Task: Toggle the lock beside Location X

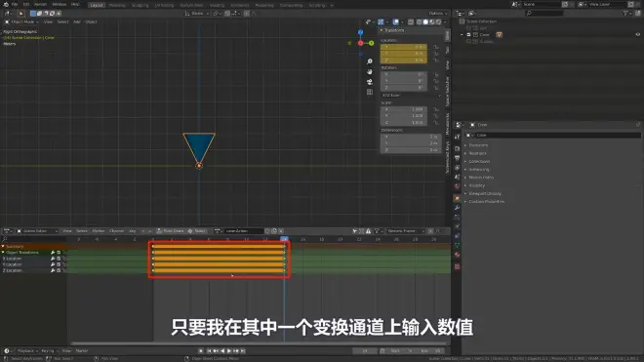Action: coord(436,47)
